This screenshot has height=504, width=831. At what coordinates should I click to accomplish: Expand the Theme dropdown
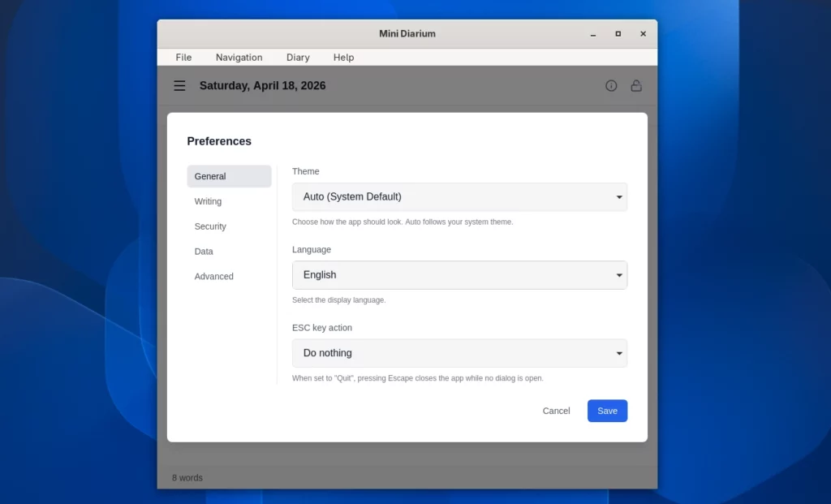[459, 196]
